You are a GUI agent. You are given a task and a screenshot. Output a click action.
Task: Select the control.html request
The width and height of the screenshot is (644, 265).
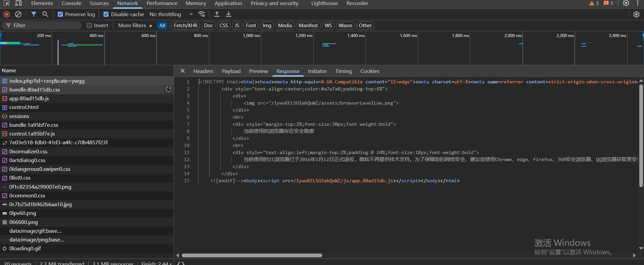(24, 107)
